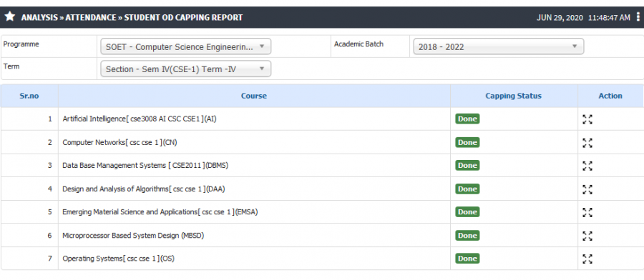The image size is (644, 280).
Task: Click STUDENT OD CAPPING REPORT breadcrumb
Action: (183, 18)
